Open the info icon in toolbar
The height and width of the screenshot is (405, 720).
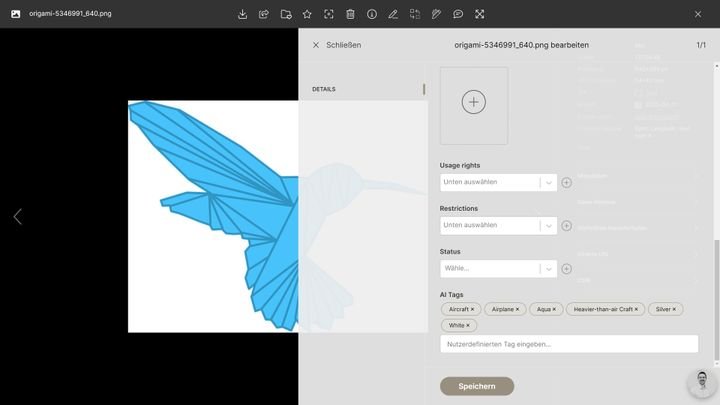click(x=372, y=14)
